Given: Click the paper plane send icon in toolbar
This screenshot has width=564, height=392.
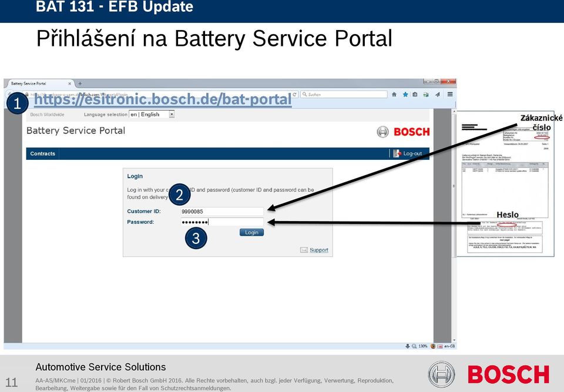Looking at the screenshot, I should click(x=437, y=94).
